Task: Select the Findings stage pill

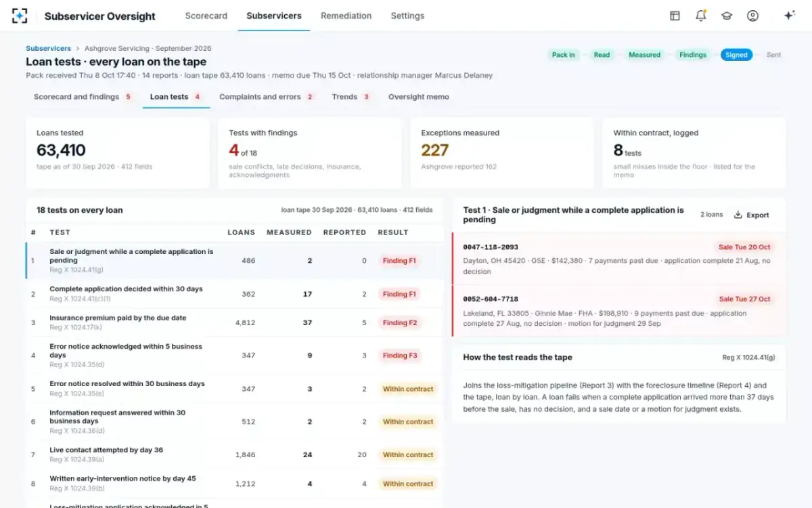Action: click(x=693, y=55)
